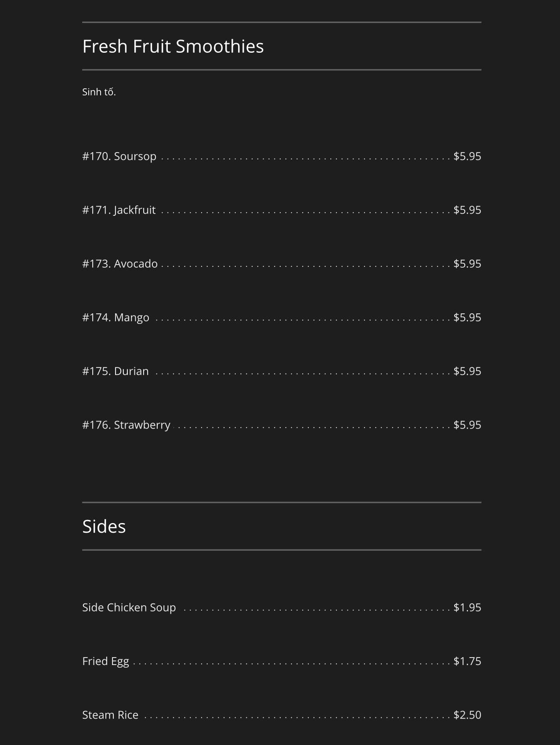Select the #170 Soursop smoothie item
The height and width of the screenshot is (745, 560).
[119, 156]
